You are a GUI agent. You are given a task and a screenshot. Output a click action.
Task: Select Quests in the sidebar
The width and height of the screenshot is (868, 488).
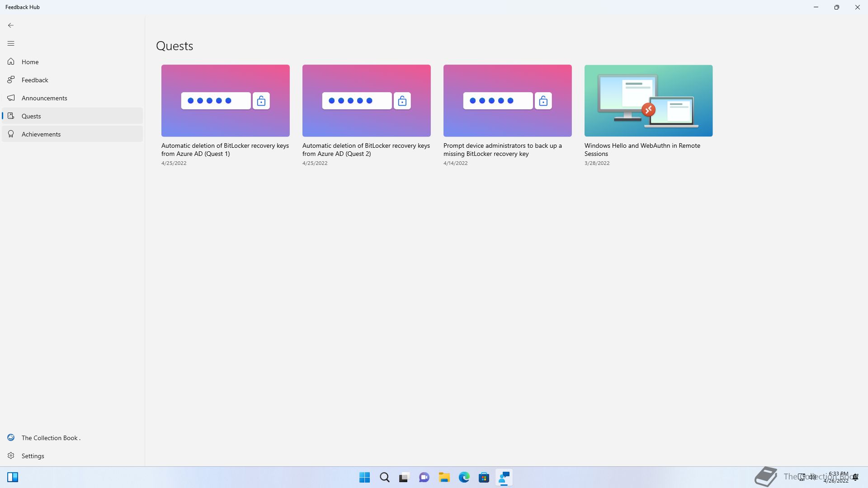pos(72,116)
